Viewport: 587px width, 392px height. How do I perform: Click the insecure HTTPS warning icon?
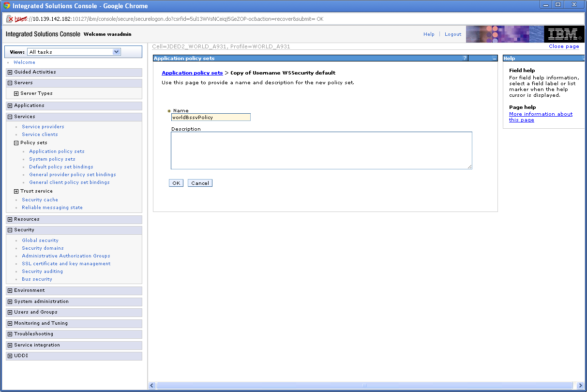pos(9,19)
